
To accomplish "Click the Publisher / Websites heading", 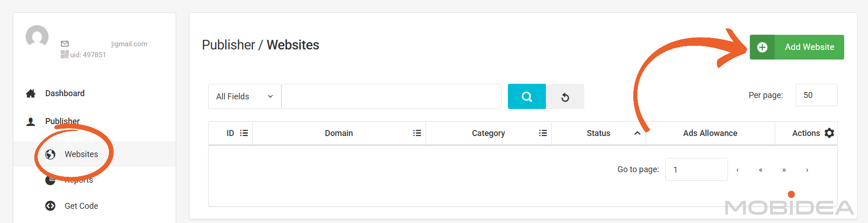I will [260, 45].
